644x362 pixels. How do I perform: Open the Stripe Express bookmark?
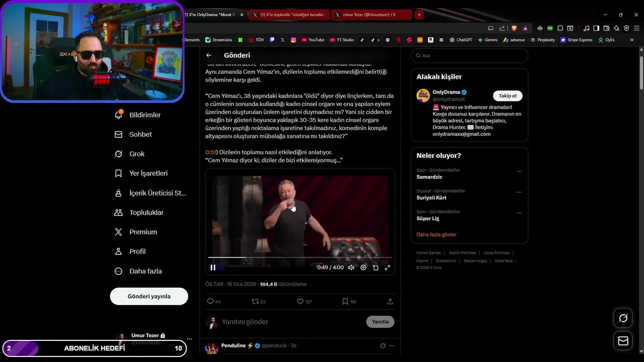click(577, 40)
